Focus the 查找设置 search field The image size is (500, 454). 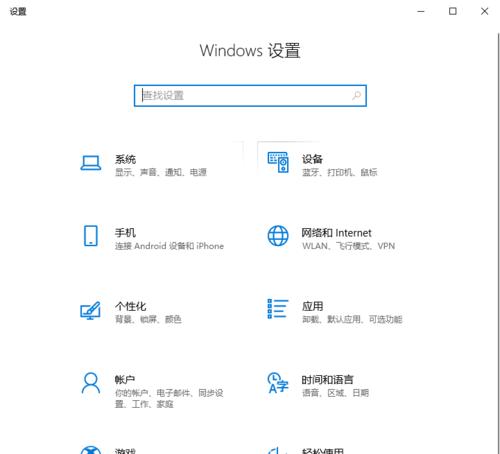click(250, 96)
